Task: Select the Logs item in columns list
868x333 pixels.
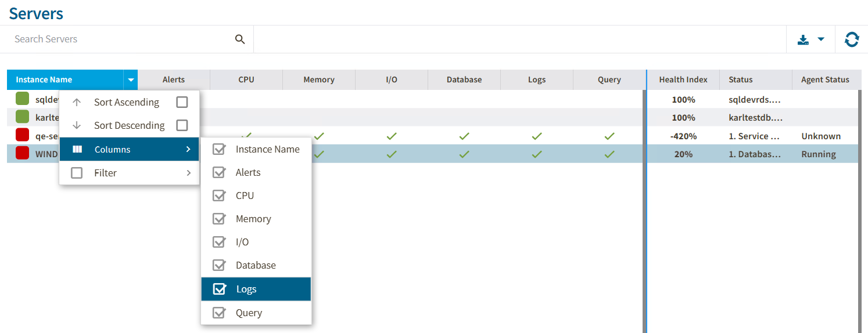Action: (x=246, y=289)
